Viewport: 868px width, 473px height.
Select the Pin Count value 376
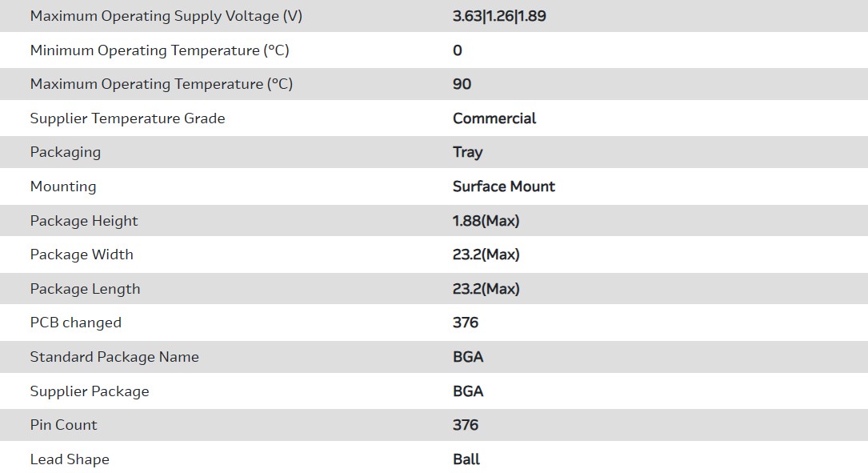[x=465, y=425]
